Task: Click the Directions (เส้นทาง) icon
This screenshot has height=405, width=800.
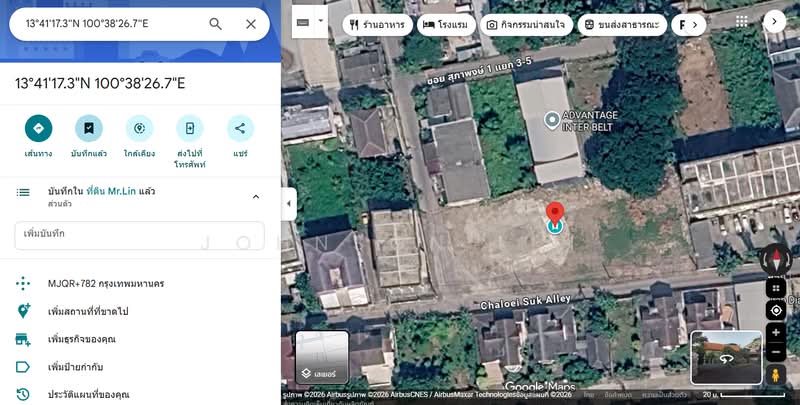Action: [x=38, y=128]
